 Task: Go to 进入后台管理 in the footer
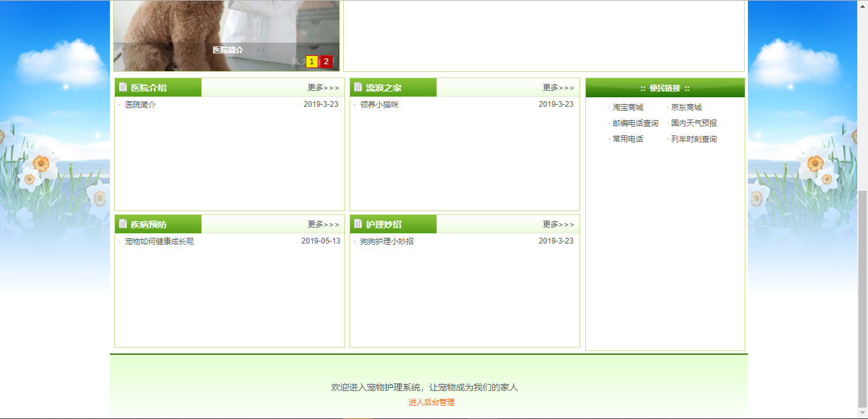pos(431,402)
